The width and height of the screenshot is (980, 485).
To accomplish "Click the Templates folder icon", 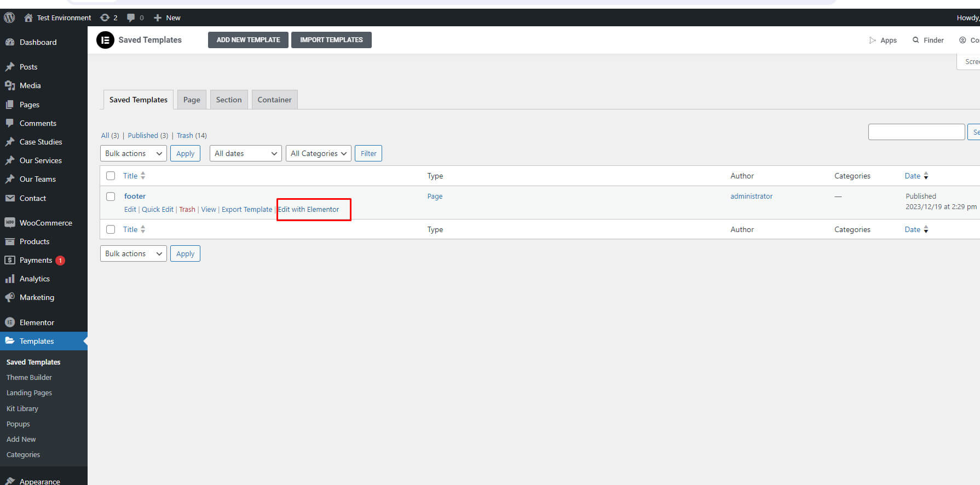I will click(10, 341).
